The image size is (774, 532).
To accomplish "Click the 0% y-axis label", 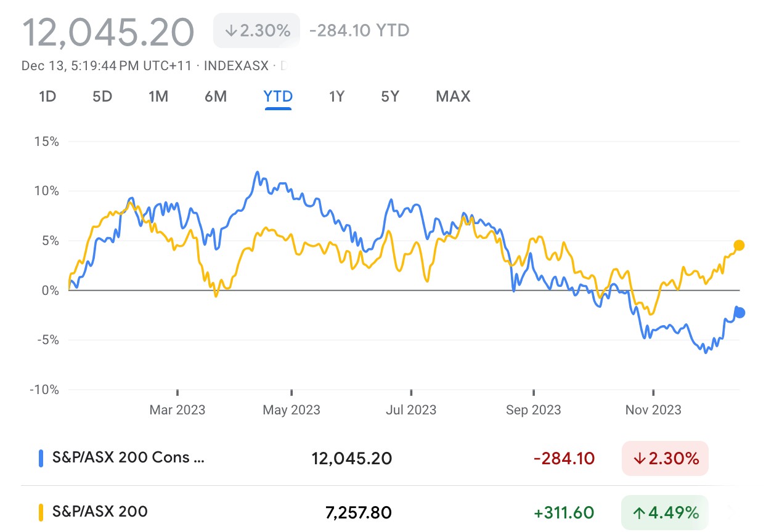I will pos(51,291).
